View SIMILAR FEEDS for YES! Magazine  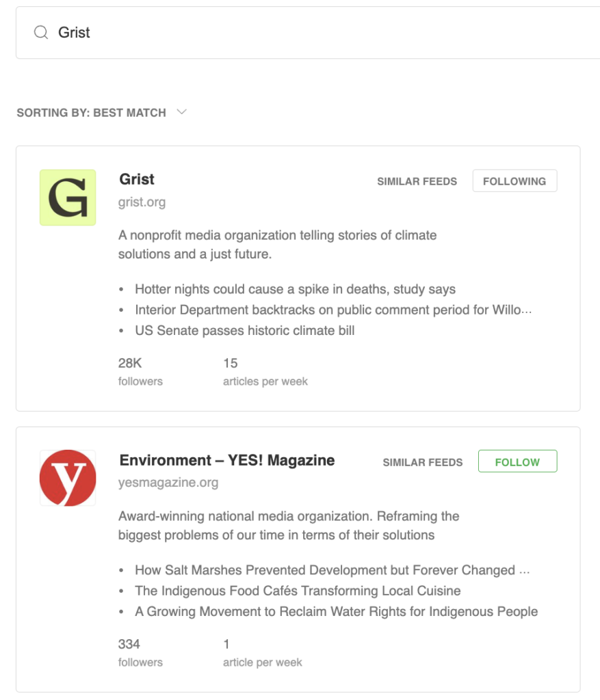pyautogui.click(x=421, y=462)
